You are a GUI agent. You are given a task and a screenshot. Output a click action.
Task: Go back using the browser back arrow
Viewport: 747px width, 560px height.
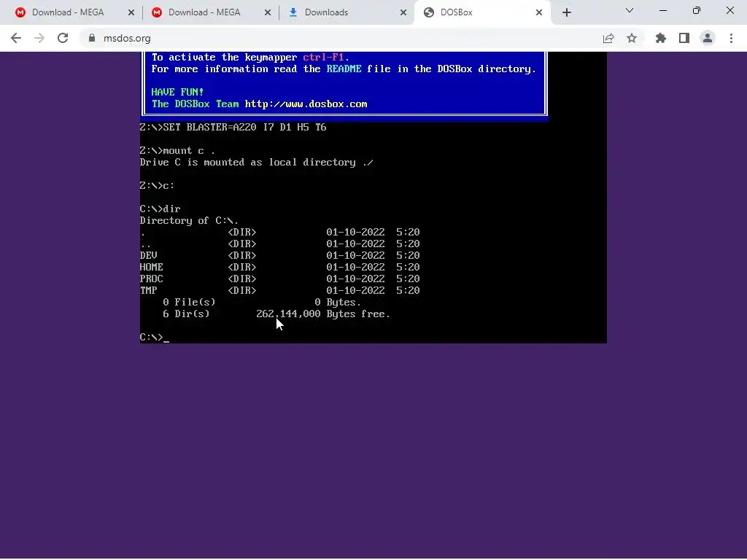click(x=16, y=38)
